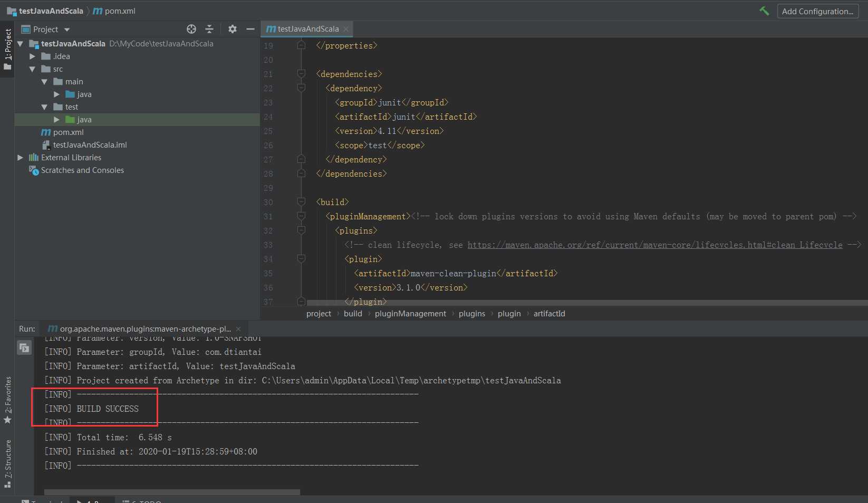Viewport: 868px width, 503px height.
Task: Collapse the testJavaAndScala root node arrow
Action: pyautogui.click(x=20, y=44)
